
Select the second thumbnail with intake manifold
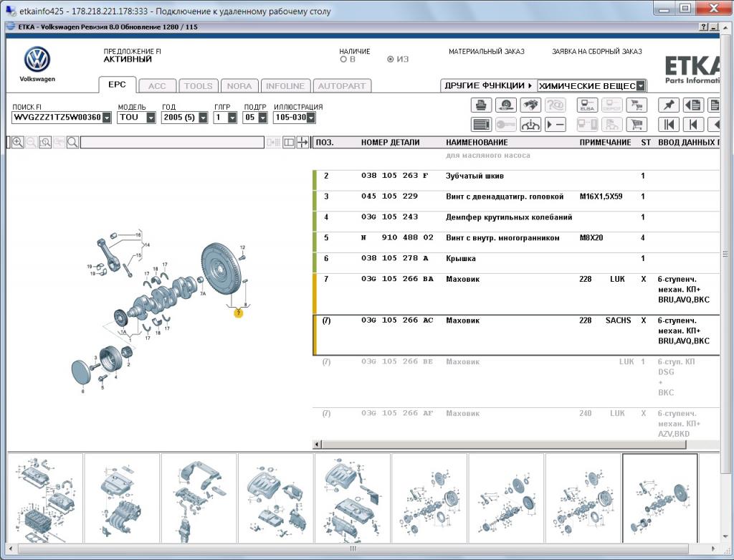[122, 498]
